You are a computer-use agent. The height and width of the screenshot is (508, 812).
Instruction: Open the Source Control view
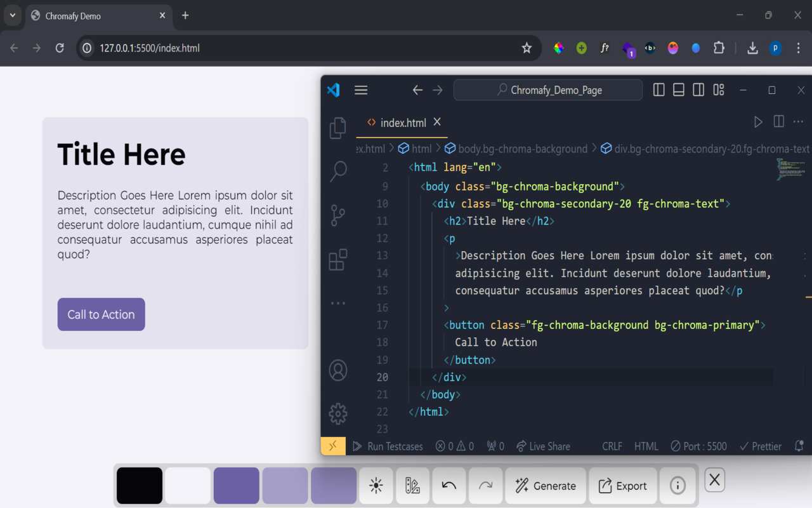tap(337, 215)
